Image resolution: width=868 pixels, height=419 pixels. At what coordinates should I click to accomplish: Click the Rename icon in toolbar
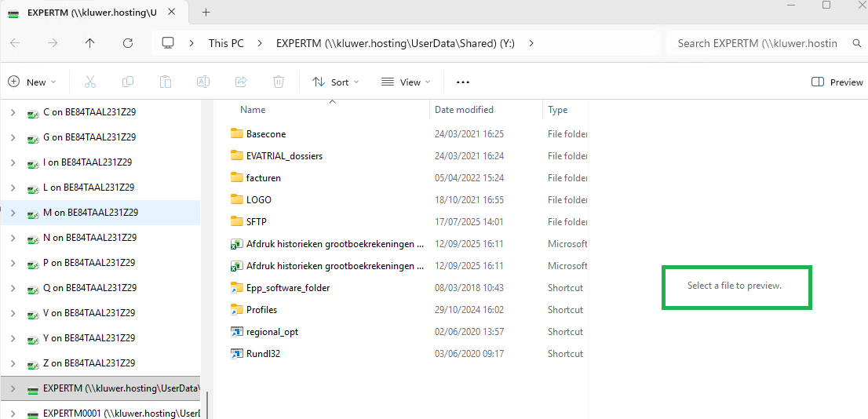coord(202,82)
